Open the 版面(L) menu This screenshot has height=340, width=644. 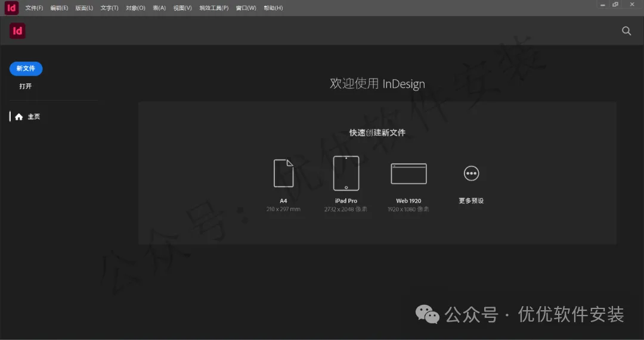pos(84,8)
